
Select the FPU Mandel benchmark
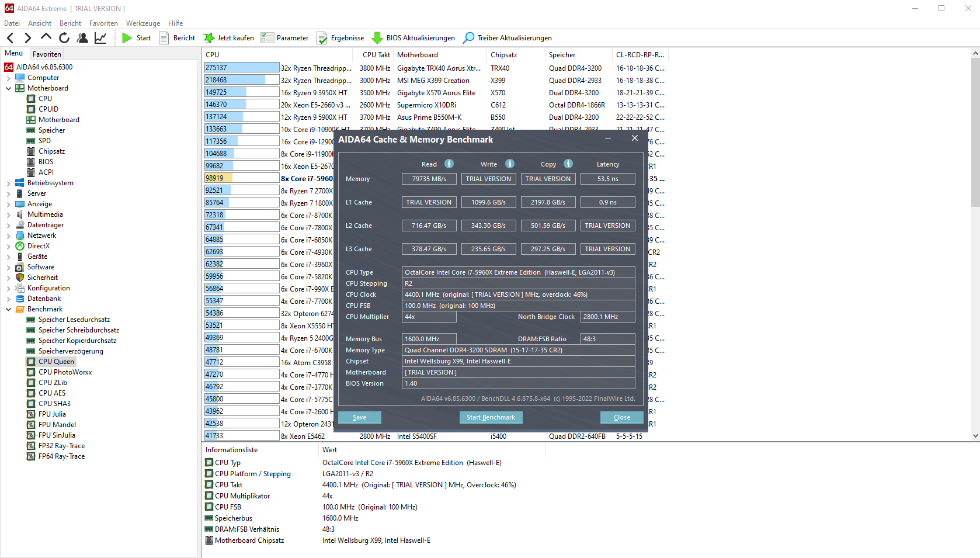57,425
